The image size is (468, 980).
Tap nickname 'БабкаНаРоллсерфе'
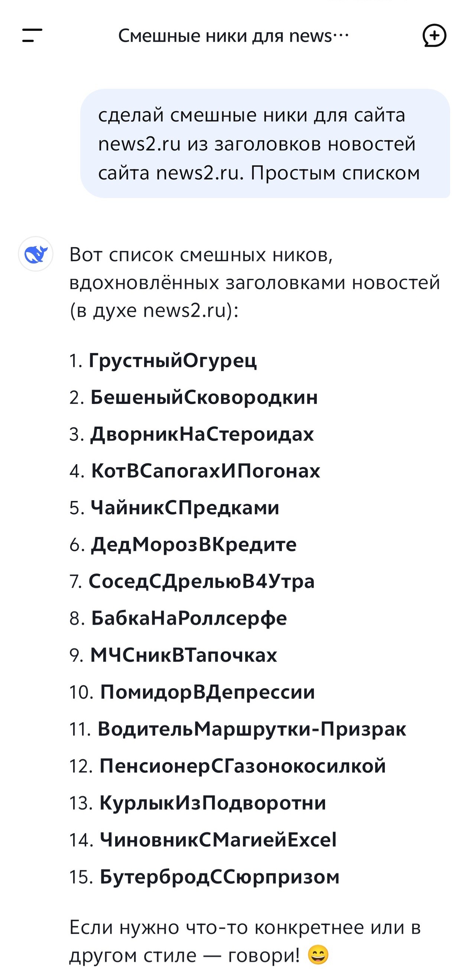click(x=189, y=618)
